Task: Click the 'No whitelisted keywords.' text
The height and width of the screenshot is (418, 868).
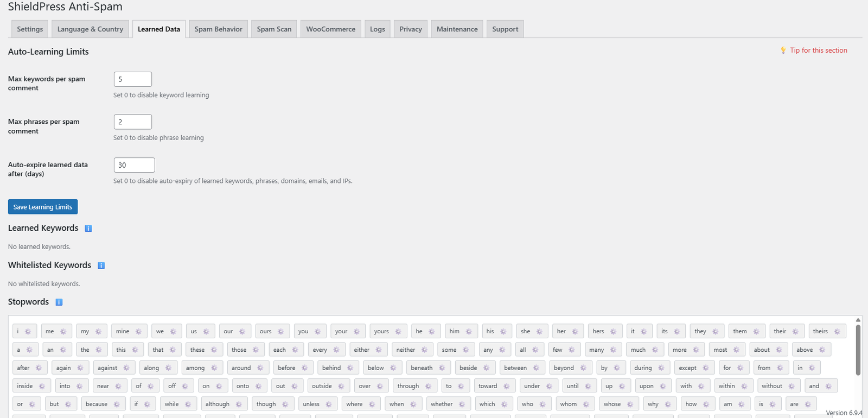Action: click(x=44, y=284)
